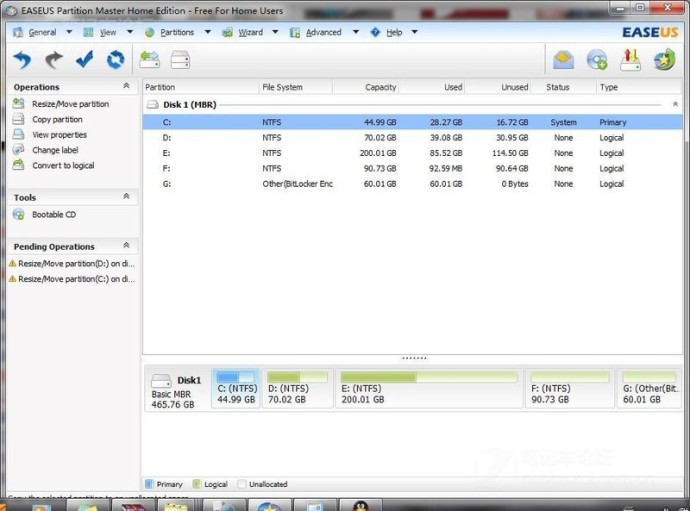This screenshot has height=511, width=690.
Task: Click the Convert to logical icon
Action: tap(19, 166)
